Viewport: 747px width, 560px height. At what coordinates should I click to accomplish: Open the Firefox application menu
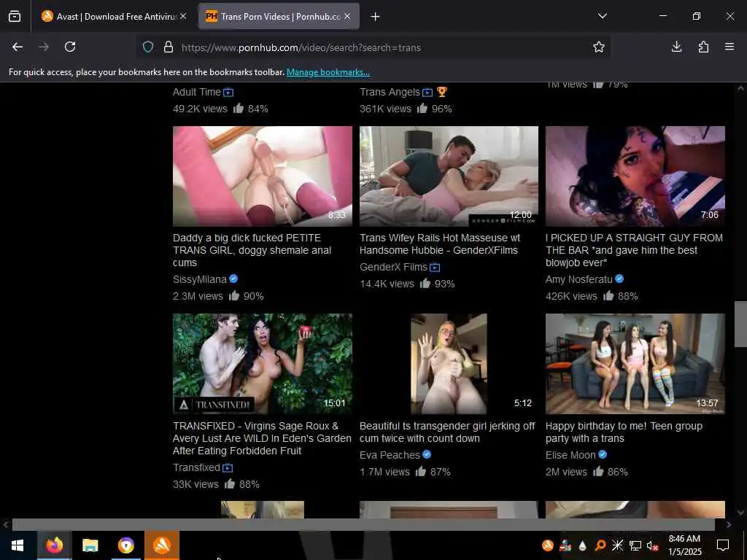point(729,47)
